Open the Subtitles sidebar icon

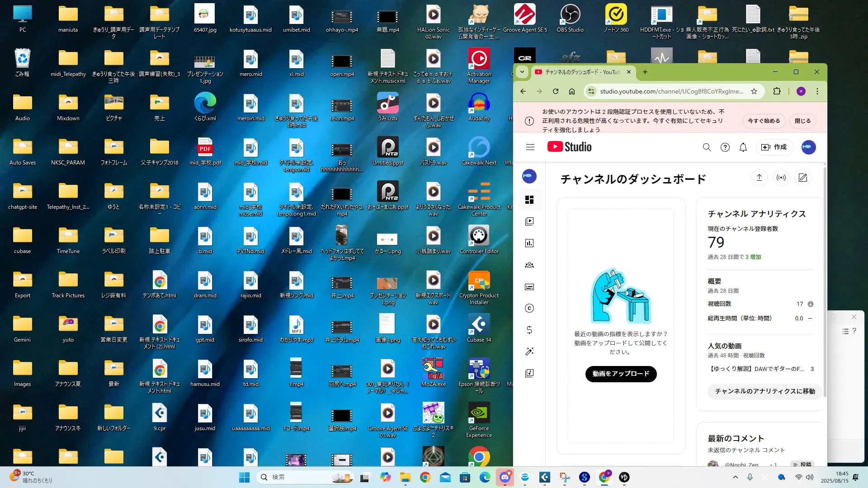(529, 287)
